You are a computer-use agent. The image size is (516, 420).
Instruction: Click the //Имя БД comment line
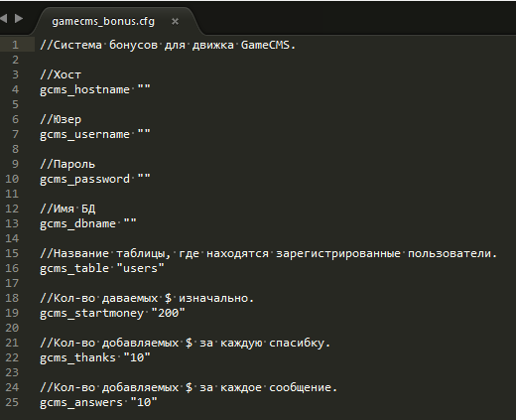67,209
